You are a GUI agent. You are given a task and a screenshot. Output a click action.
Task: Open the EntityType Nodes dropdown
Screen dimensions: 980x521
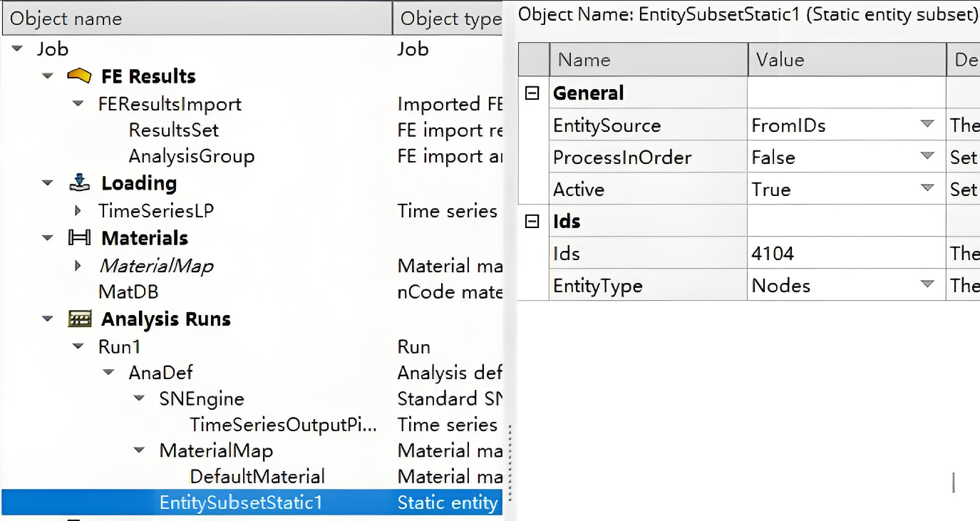tap(927, 285)
